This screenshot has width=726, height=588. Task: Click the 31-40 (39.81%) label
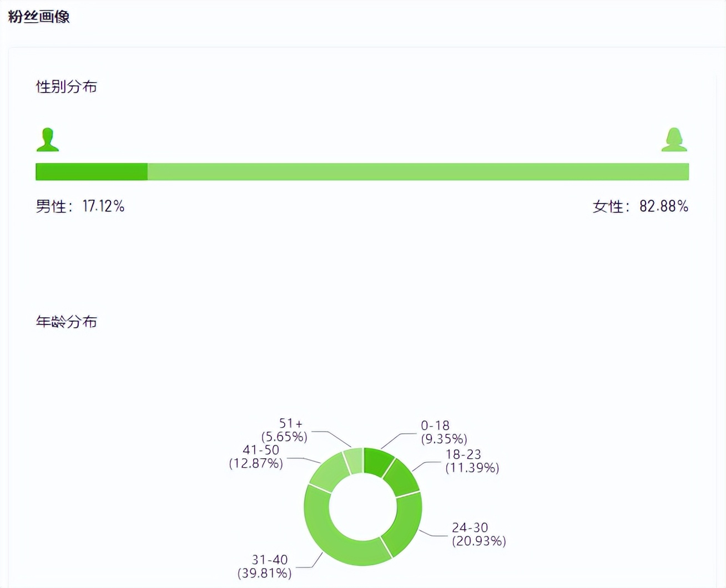pos(265,566)
